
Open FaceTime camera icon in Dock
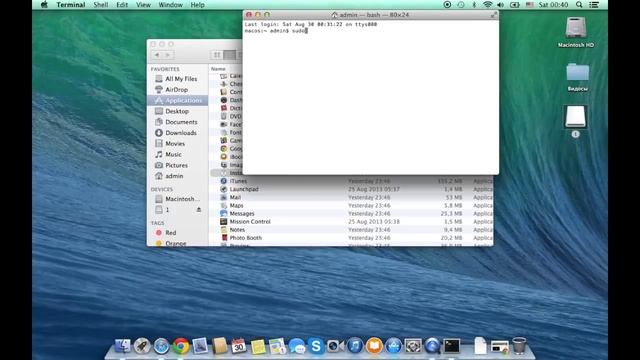click(x=335, y=346)
